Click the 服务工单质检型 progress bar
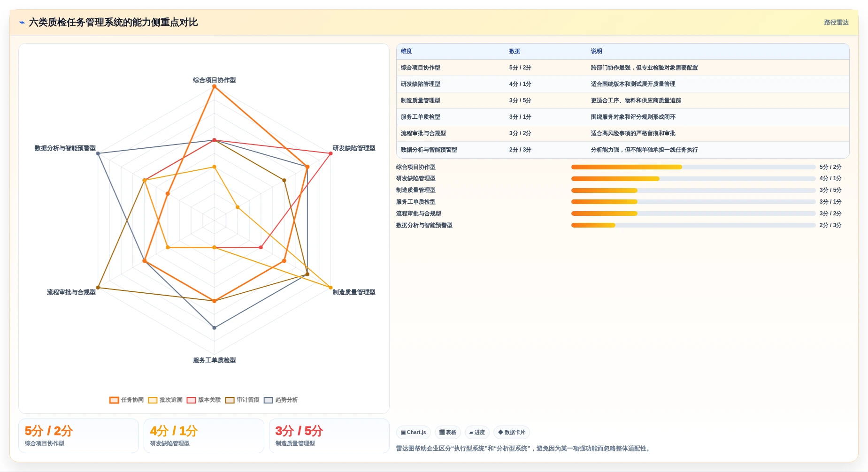 (693, 202)
